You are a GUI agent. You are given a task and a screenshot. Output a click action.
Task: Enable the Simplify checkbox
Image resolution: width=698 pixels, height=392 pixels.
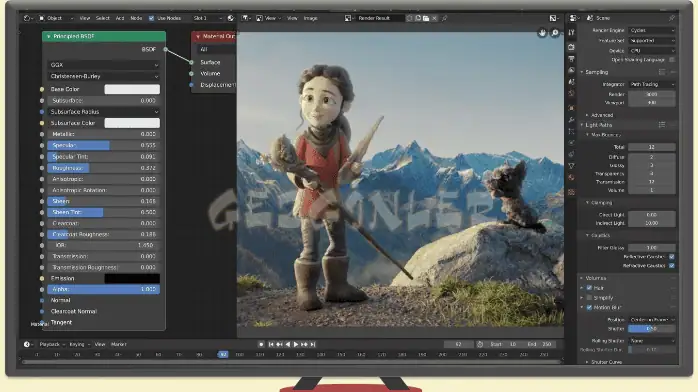click(x=589, y=298)
